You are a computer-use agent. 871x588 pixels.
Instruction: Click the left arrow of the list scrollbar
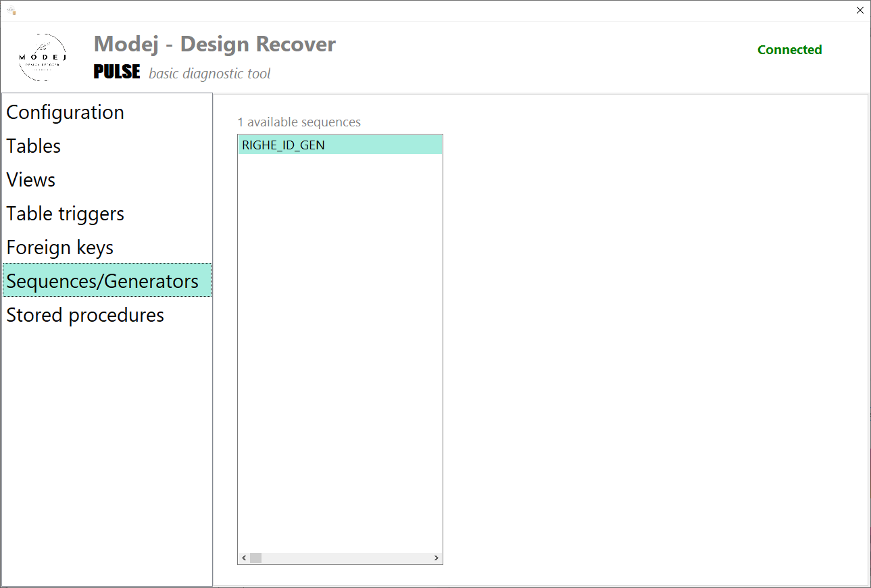pos(244,558)
